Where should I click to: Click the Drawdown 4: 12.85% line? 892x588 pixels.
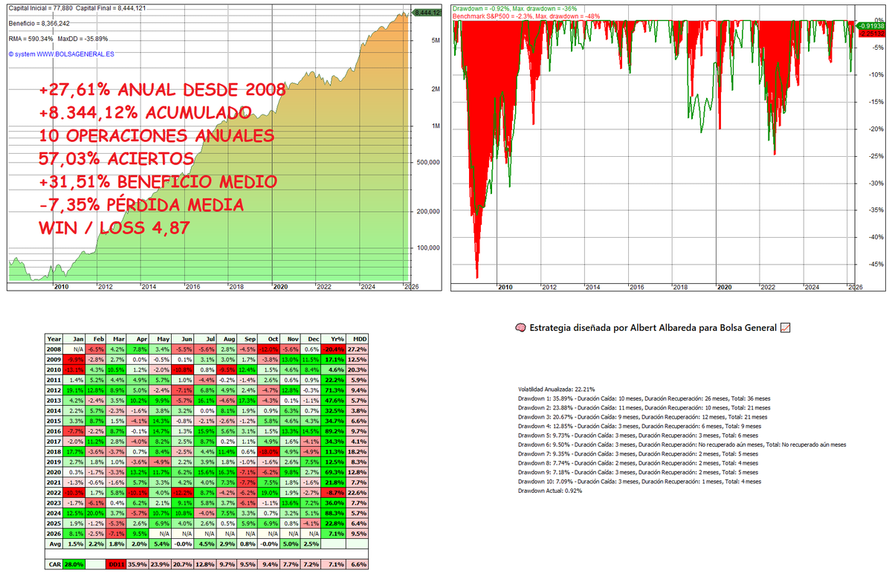click(639, 426)
